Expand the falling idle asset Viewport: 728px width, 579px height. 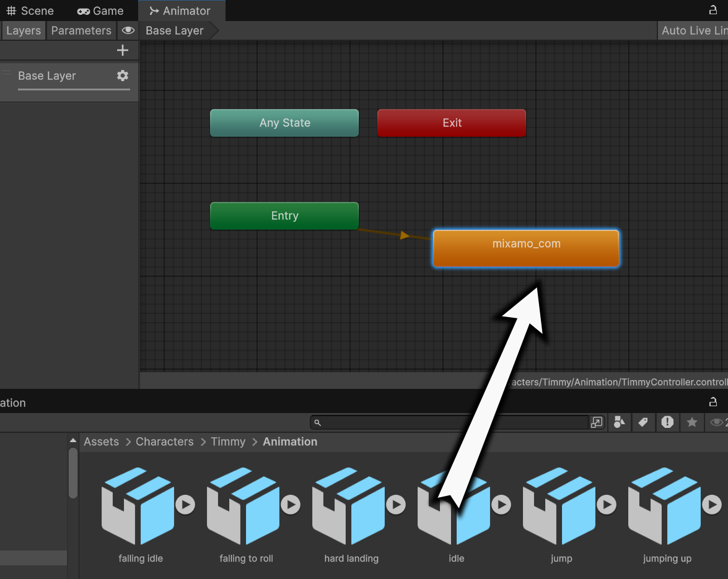(x=185, y=505)
